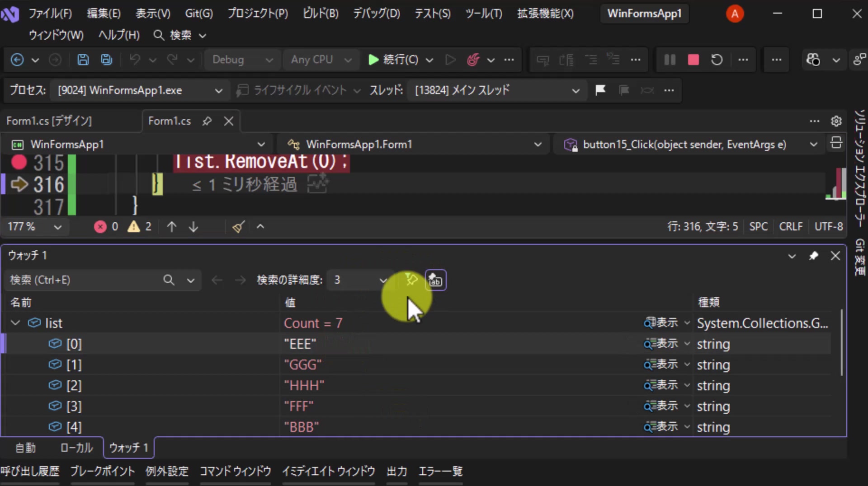Pause debugging with Break All icon
868x486 pixels.
pos(670,60)
